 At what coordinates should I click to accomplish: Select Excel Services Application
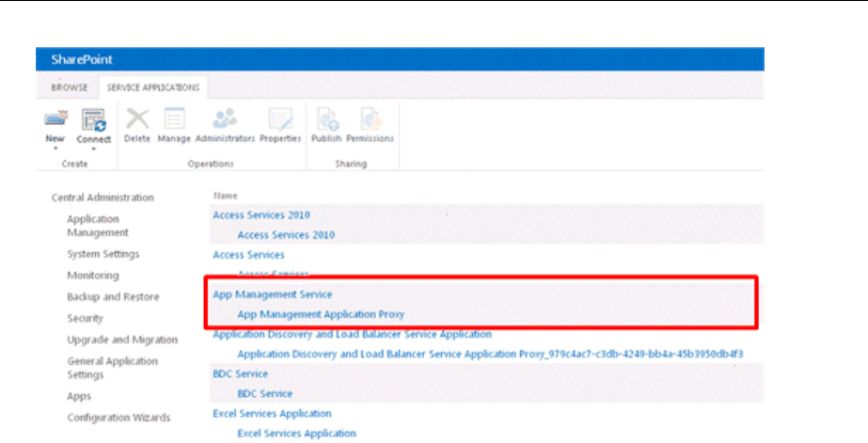point(273,414)
